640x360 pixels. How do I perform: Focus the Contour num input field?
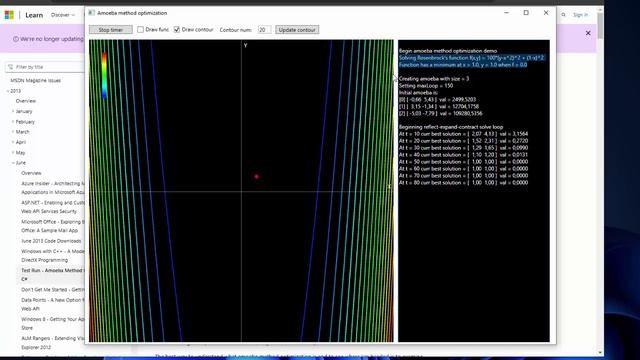click(264, 30)
